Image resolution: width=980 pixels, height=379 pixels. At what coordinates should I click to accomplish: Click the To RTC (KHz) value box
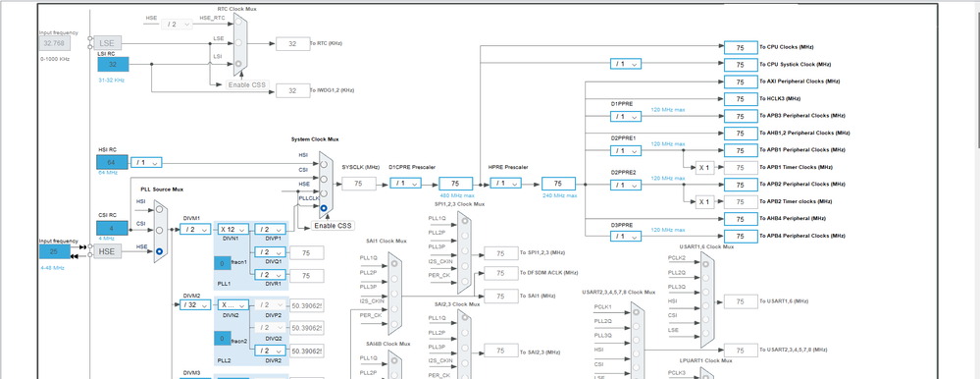[x=292, y=44]
